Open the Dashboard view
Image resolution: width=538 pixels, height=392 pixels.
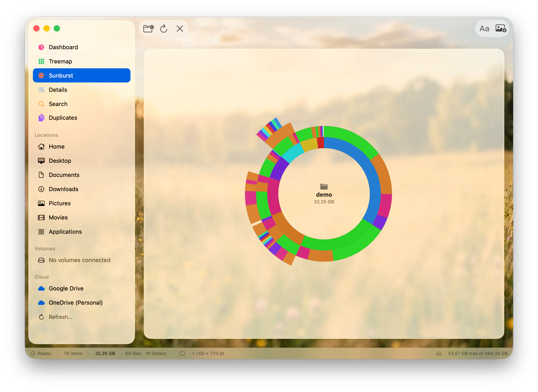81,47
